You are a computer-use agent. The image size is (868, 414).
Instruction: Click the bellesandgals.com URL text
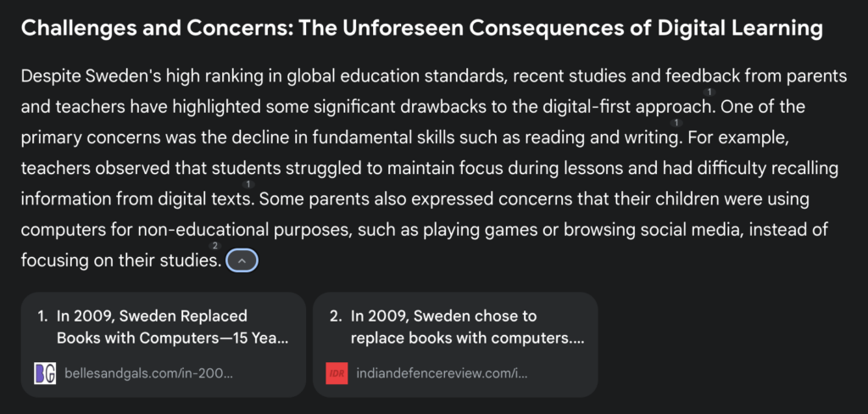[148, 373]
